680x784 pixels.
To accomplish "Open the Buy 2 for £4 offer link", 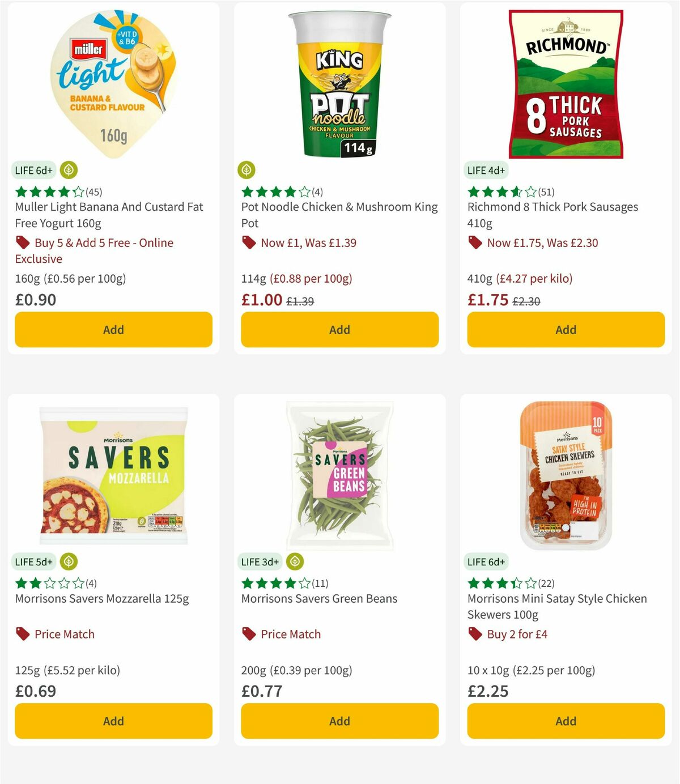I will 518,634.
